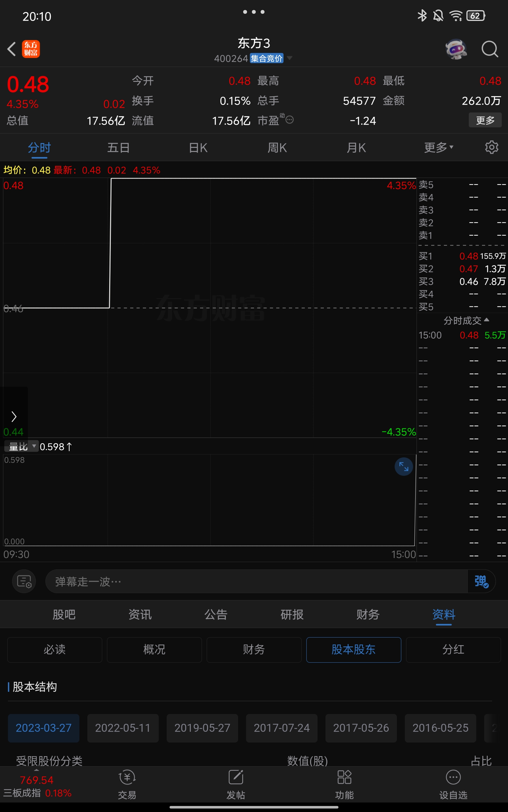Select the 分红 sub-tab
Viewport: 508px width, 812px height.
(x=453, y=650)
